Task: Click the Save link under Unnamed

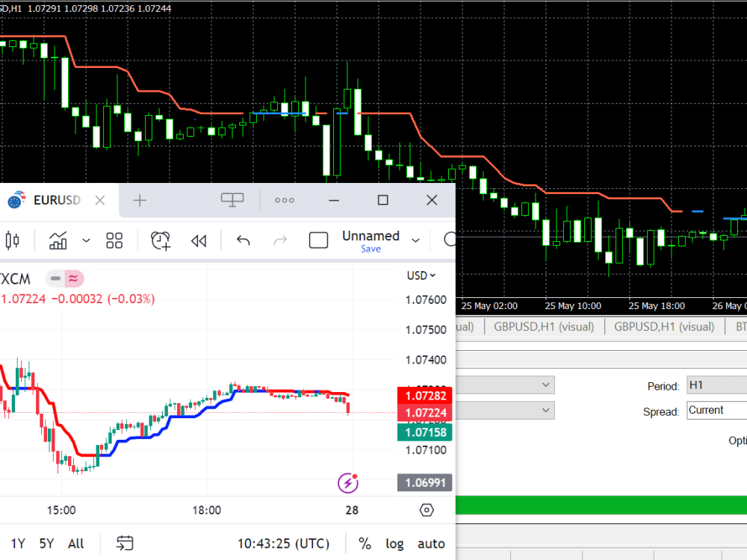Action: 371,249
